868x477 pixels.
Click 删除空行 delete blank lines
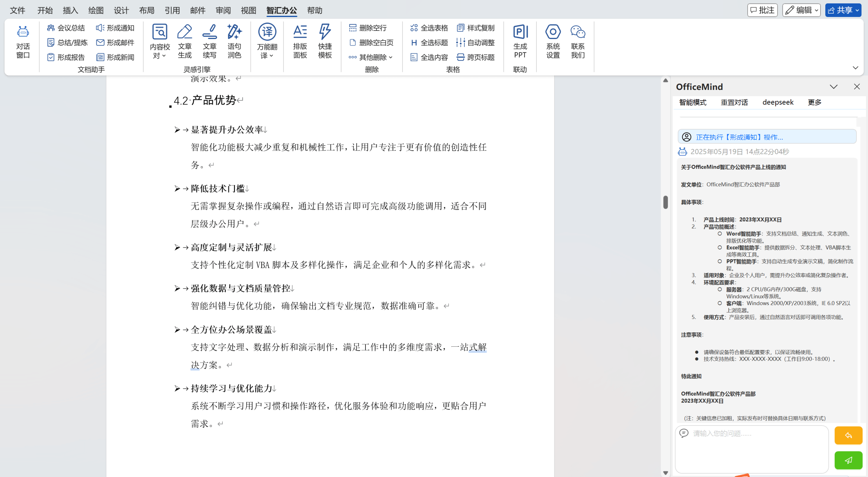pyautogui.click(x=368, y=28)
